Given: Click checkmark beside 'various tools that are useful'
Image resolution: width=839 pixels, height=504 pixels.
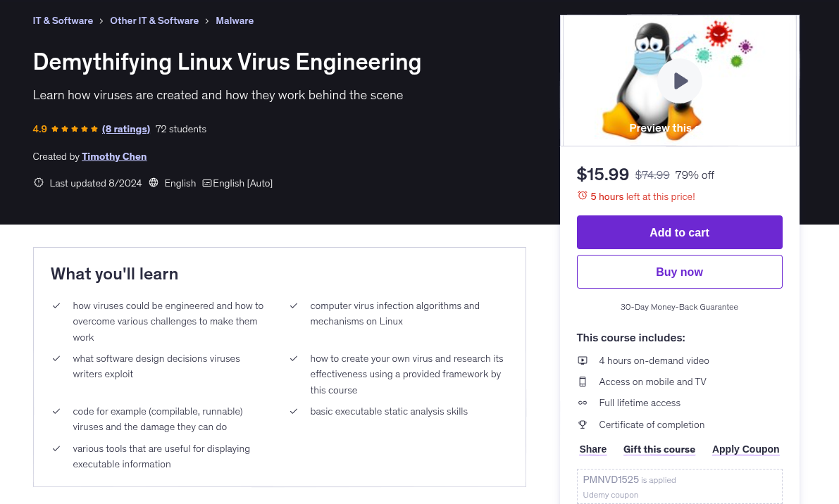Looking at the screenshot, I should pos(56,449).
